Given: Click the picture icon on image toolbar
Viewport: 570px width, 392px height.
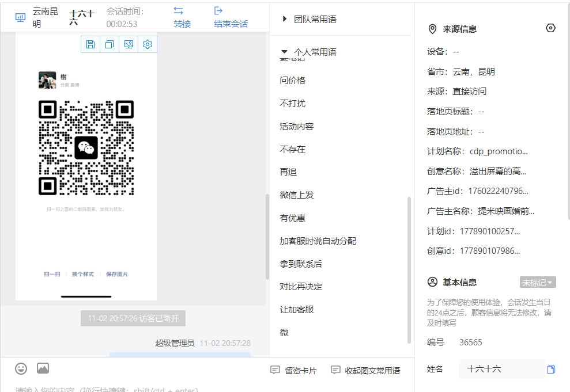Looking at the screenshot, I should coord(129,44).
